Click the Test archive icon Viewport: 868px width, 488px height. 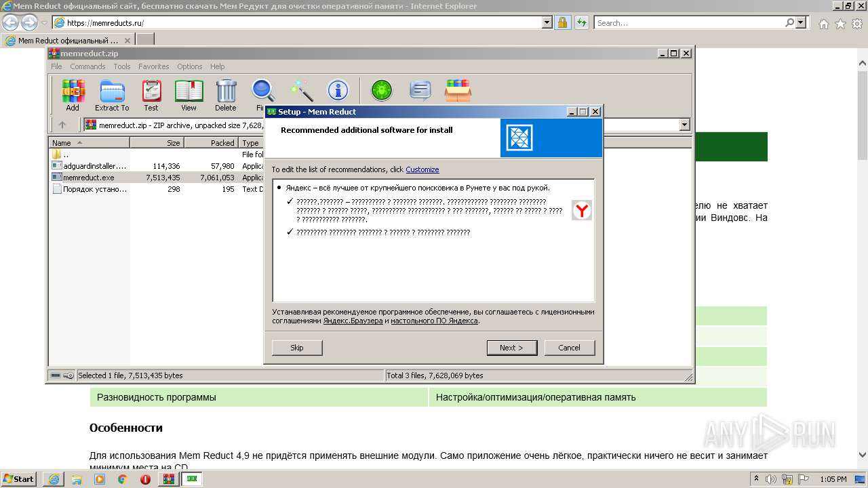(151, 95)
